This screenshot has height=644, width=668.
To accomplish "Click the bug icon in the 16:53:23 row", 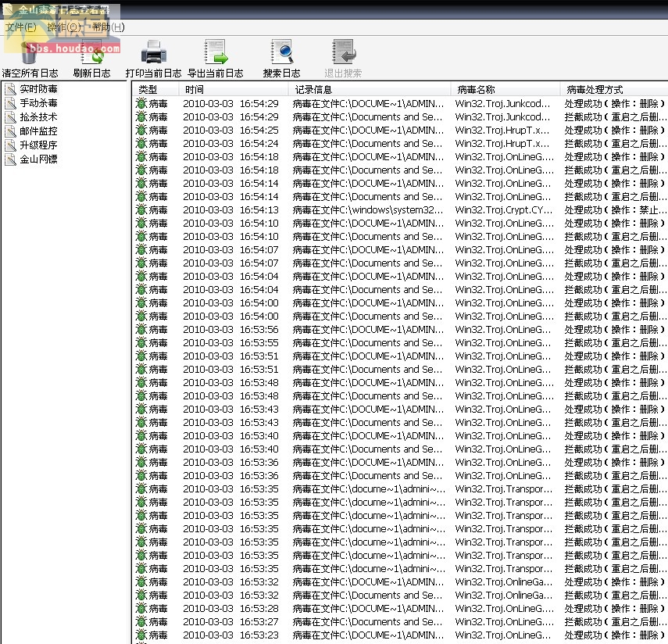I will [141, 635].
